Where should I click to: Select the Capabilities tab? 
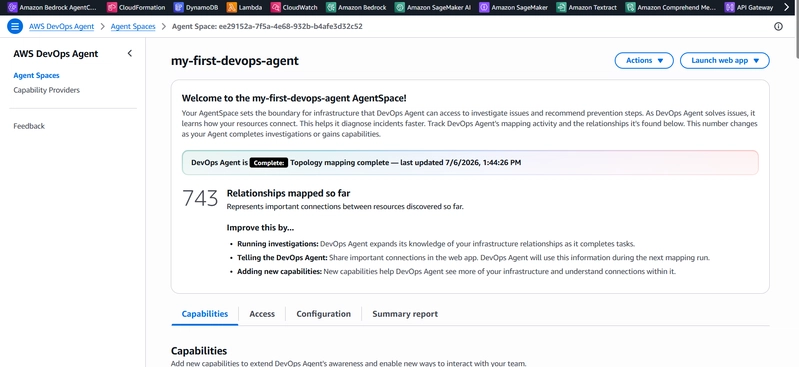point(205,314)
